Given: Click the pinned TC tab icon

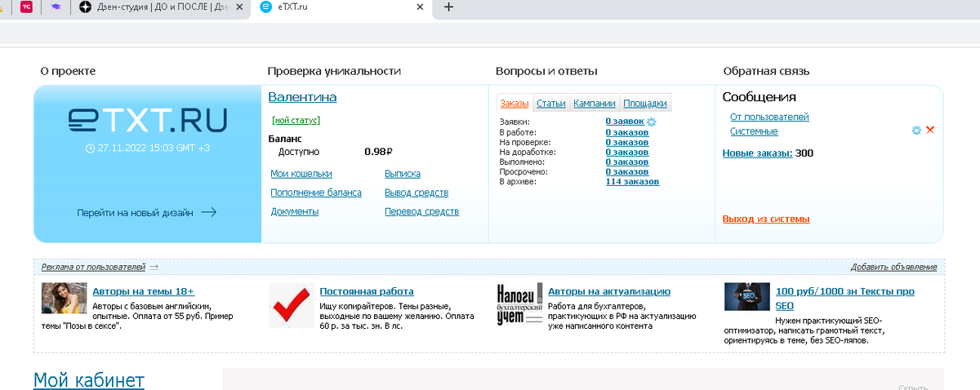Looking at the screenshot, I should point(27,7).
